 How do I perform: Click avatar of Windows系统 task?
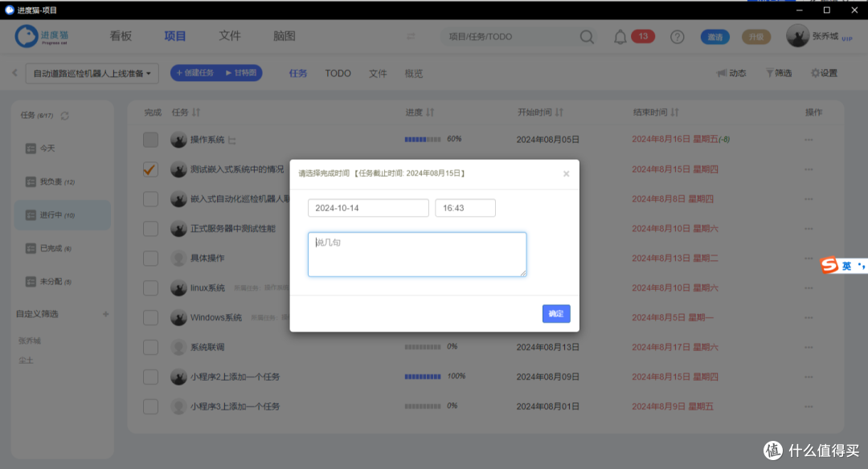(178, 317)
